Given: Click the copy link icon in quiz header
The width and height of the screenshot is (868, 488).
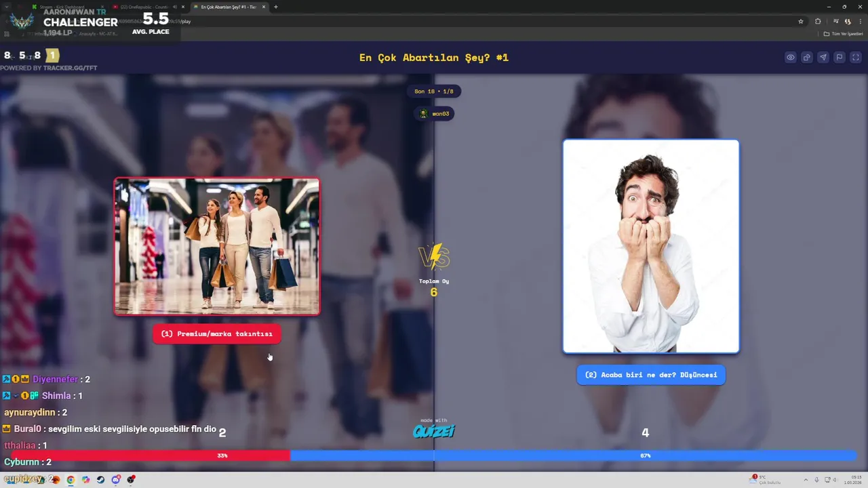Looking at the screenshot, I should pos(807,58).
